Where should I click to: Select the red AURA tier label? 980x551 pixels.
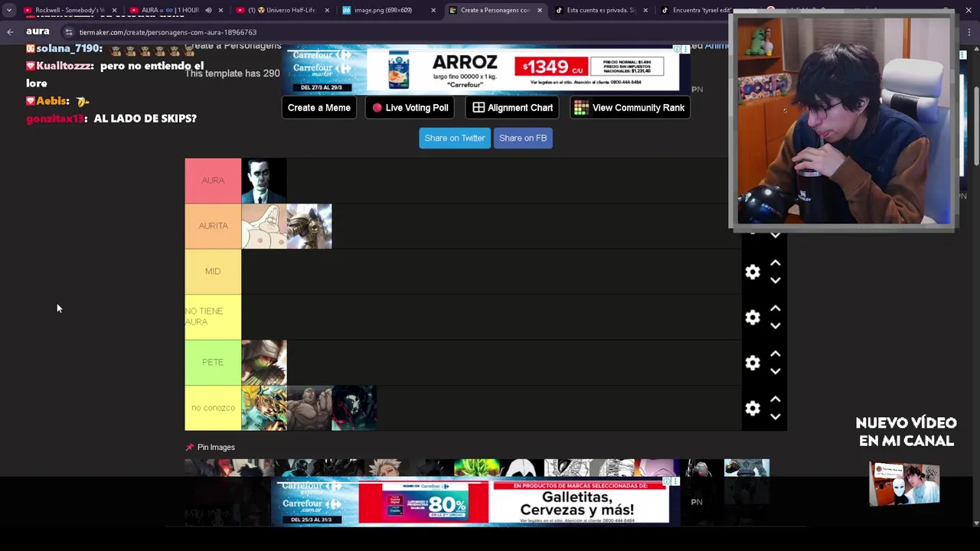pos(213,181)
